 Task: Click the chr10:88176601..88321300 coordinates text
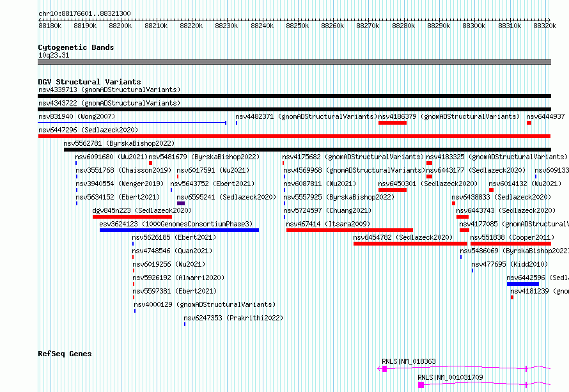click(x=84, y=14)
